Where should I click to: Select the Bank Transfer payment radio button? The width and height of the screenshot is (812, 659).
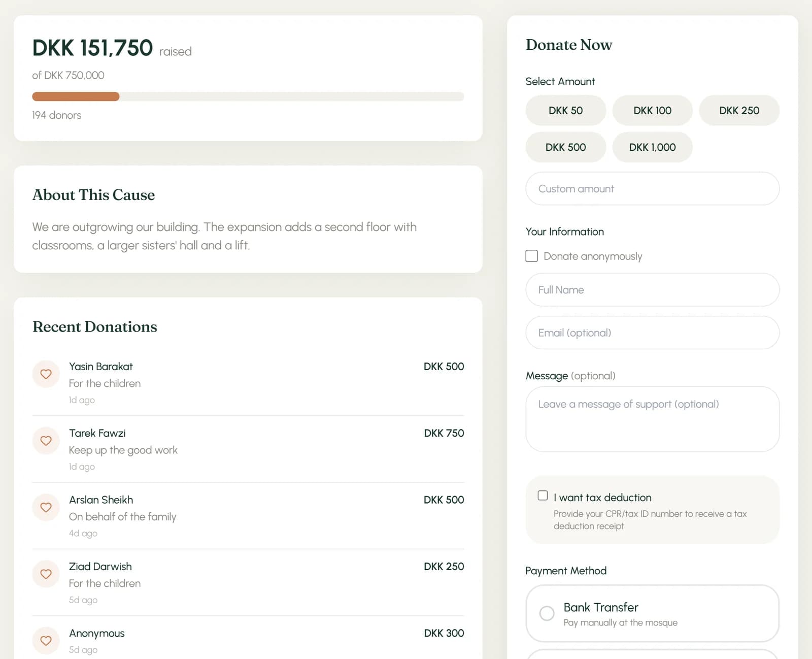click(x=547, y=613)
